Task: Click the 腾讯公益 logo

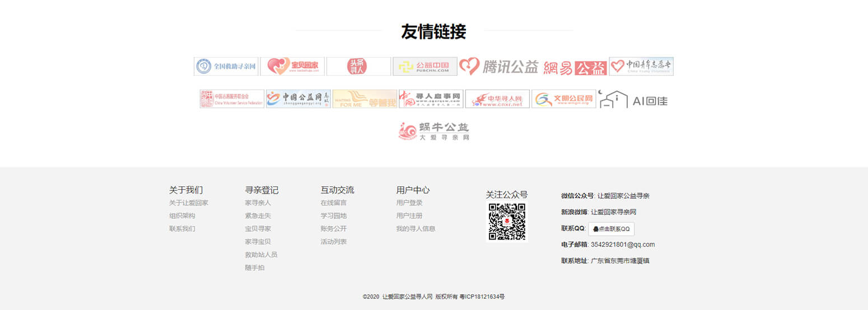Action: [498, 67]
